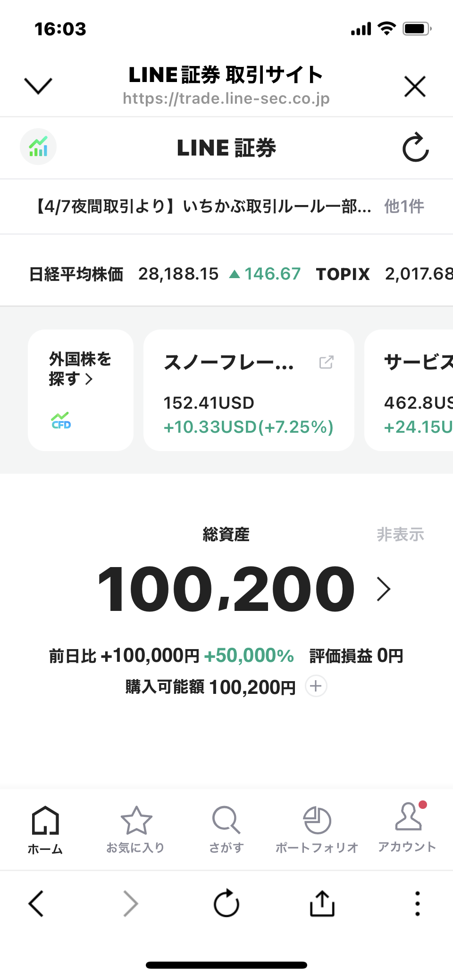Image resolution: width=453 pixels, height=980 pixels.
Task: Toggle 非表示 to hide total assets
Action: point(400,535)
